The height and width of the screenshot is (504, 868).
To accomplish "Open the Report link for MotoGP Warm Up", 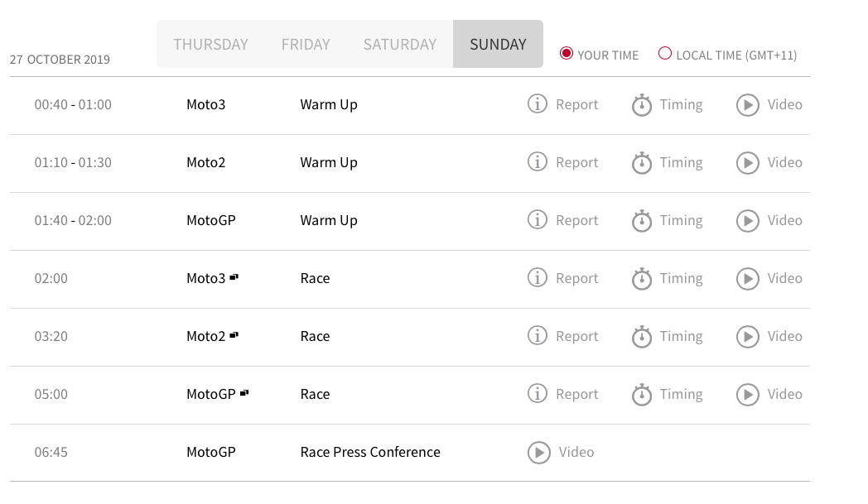I will 576,221.
